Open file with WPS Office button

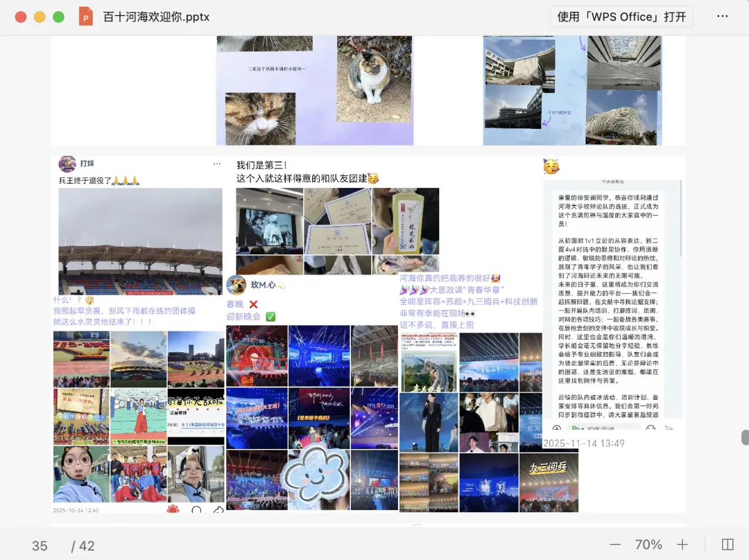(x=621, y=17)
